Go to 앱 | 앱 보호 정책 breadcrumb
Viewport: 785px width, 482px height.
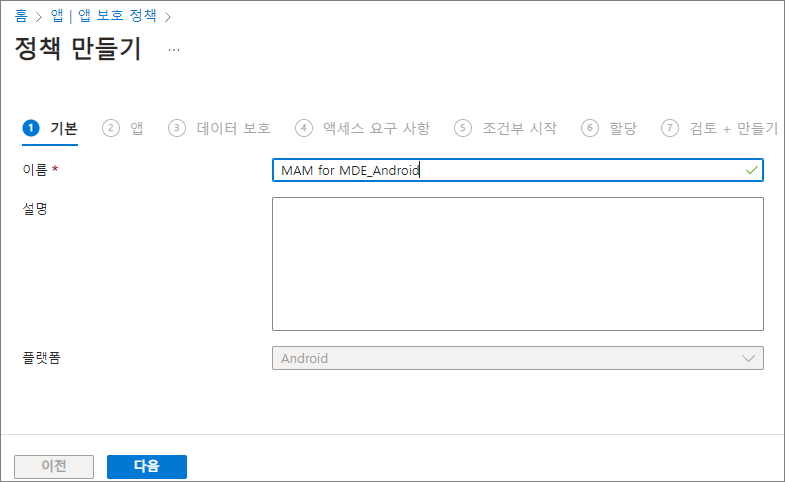pos(104,16)
